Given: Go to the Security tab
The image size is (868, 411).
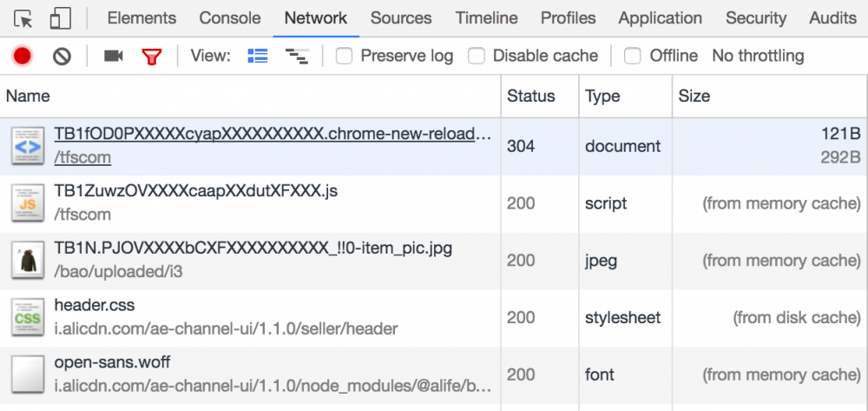Looking at the screenshot, I should coord(756,18).
